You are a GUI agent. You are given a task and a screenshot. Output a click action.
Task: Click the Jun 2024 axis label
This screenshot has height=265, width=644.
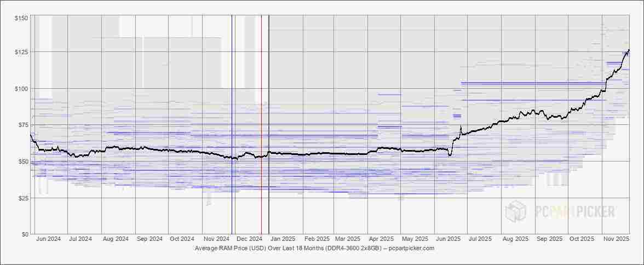tap(49, 239)
